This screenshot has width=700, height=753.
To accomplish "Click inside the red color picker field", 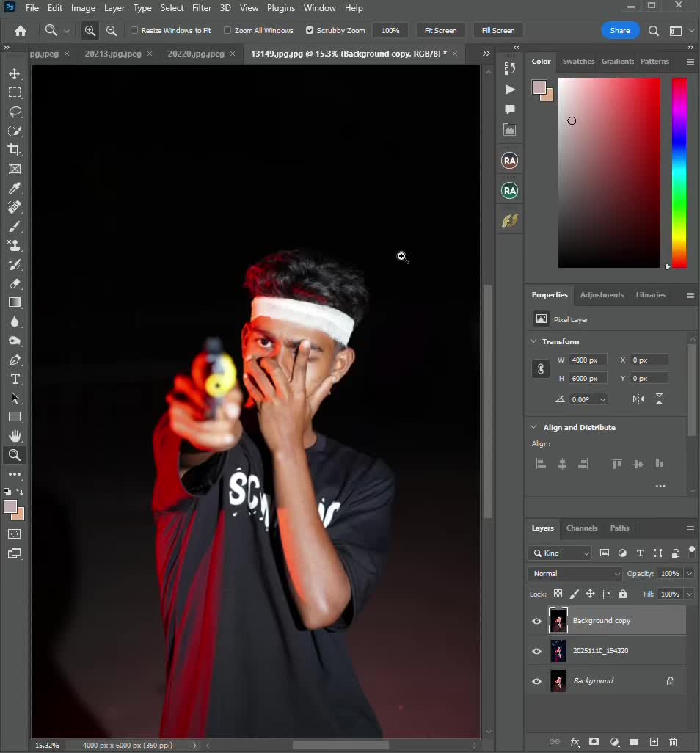I will pyautogui.click(x=609, y=172).
